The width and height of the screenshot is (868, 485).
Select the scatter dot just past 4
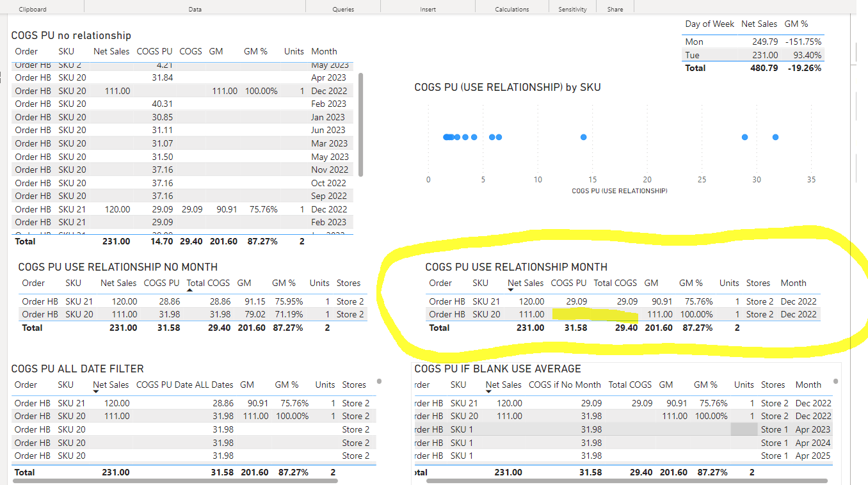click(474, 137)
